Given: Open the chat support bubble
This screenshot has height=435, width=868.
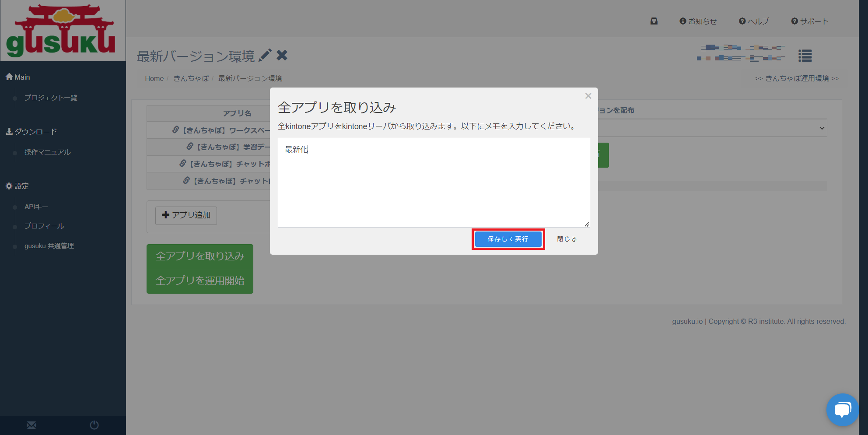Looking at the screenshot, I should point(842,410).
